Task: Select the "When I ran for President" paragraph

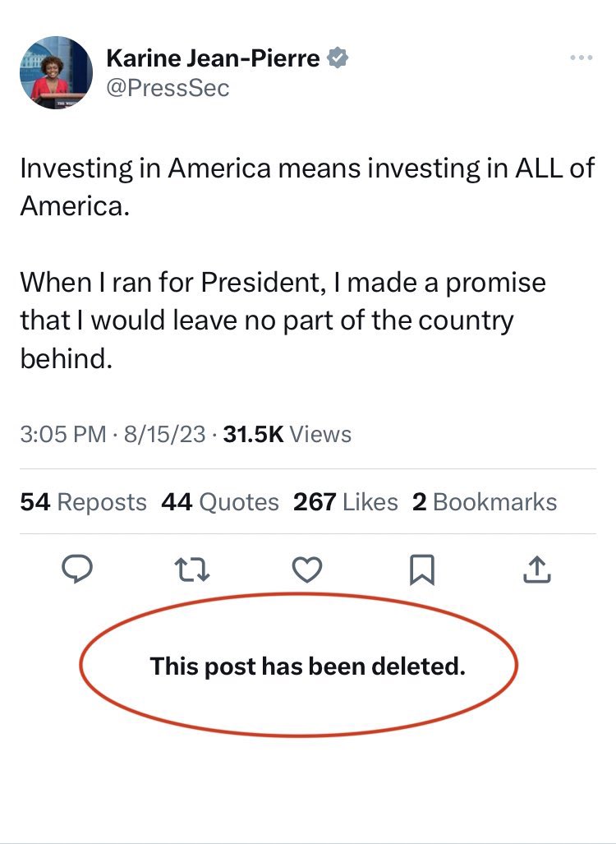Action: tap(283, 321)
